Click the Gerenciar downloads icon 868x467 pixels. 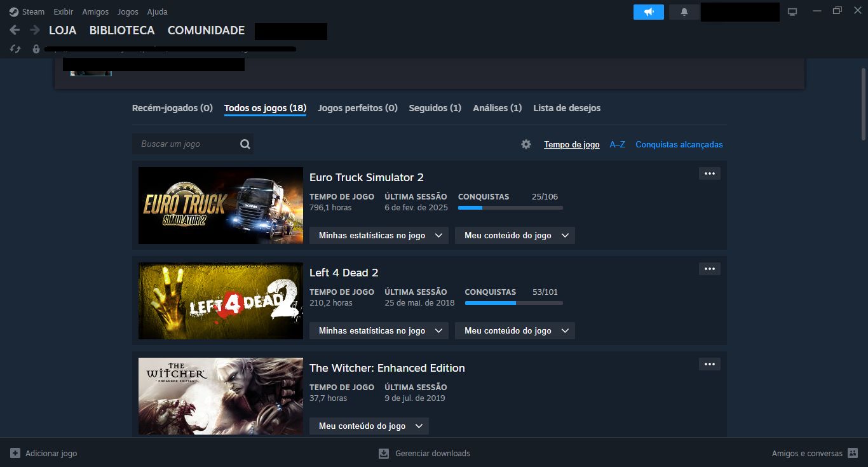[x=383, y=454]
